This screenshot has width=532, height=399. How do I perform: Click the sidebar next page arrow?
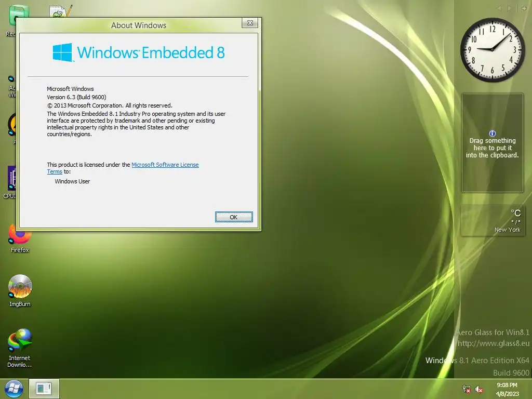tap(509, 8)
